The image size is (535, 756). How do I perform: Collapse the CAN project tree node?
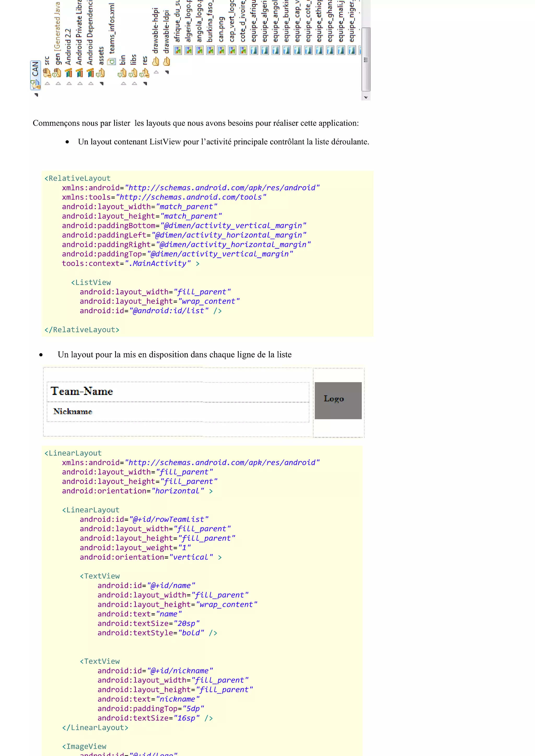(x=36, y=95)
